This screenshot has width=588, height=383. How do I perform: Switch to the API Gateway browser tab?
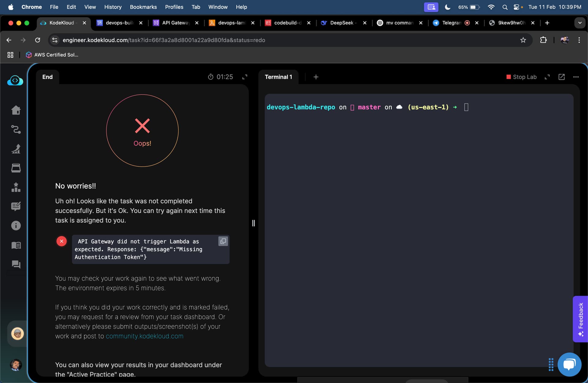click(x=175, y=23)
